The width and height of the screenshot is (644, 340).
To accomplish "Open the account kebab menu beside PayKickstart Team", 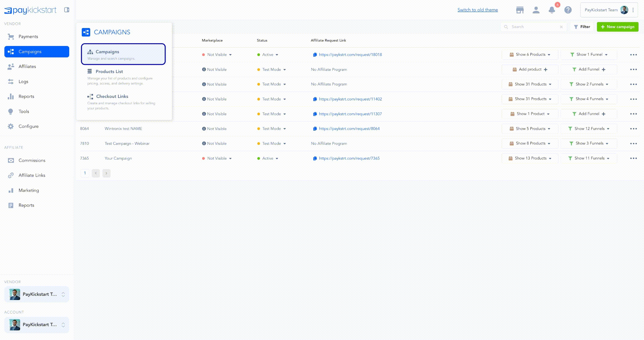I will (633, 10).
